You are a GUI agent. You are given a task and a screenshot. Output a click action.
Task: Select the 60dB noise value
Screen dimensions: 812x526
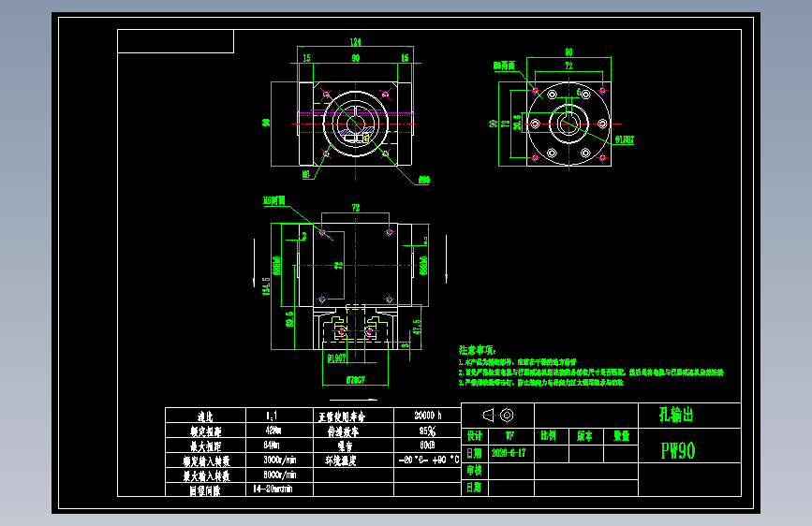pyautogui.click(x=427, y=446)
